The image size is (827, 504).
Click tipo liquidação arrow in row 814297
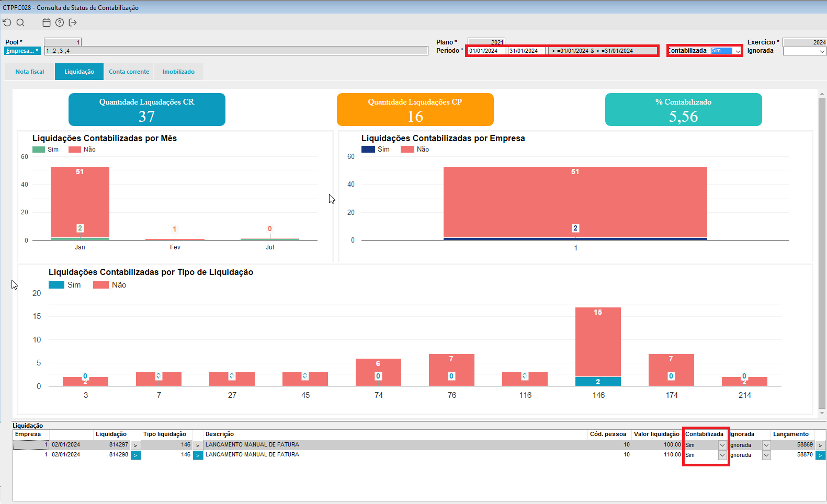198,445
